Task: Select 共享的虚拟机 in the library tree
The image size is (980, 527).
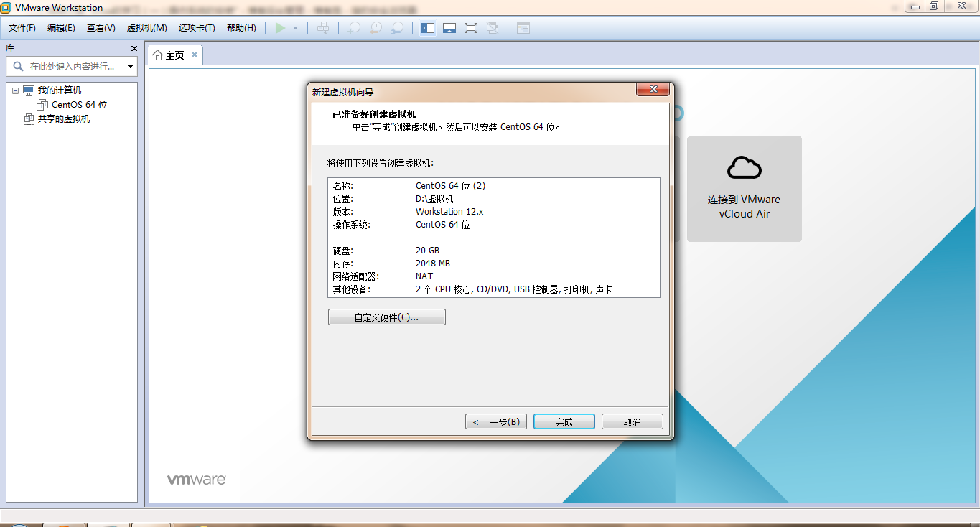Action: click(64, 119)
